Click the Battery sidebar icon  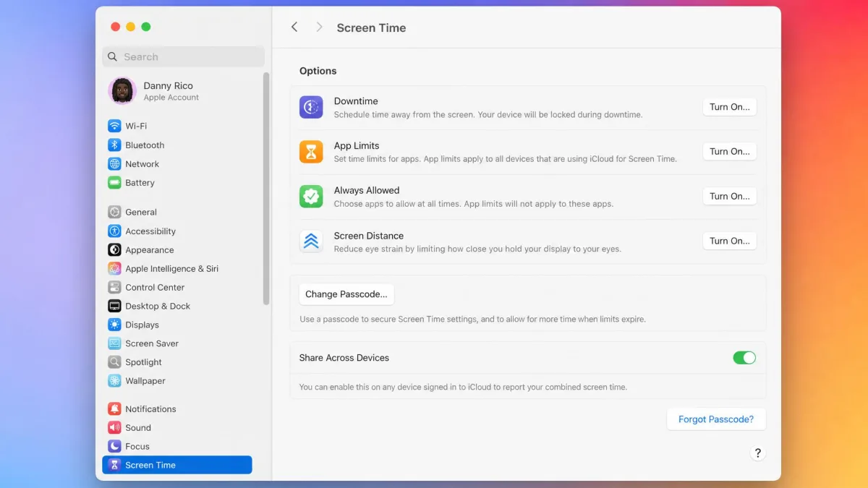tap(114, 182)
